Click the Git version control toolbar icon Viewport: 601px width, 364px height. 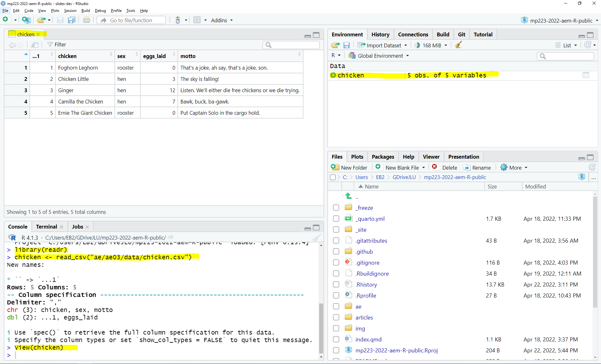point(178,20)
